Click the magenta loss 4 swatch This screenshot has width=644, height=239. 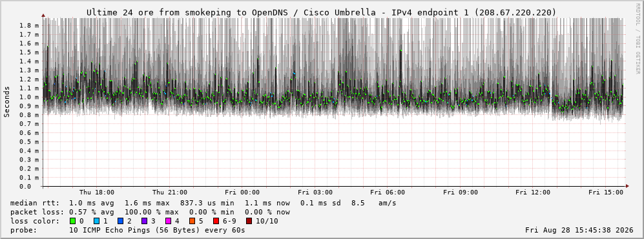point(168,222)
